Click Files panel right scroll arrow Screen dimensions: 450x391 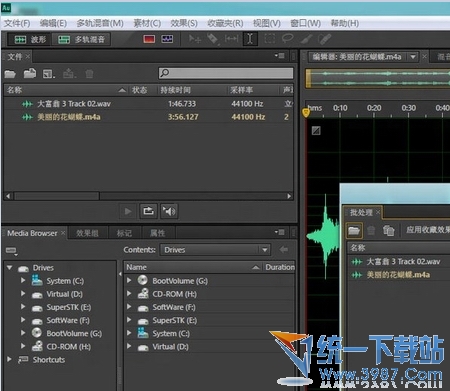click(x=289, y=196)
